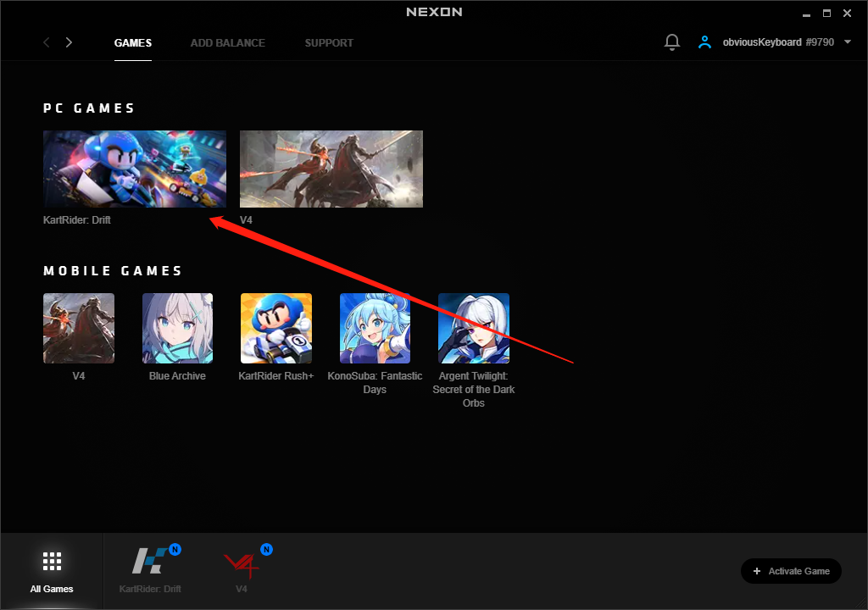Select KartRider Rush+ mobile game icon
The image size is (868, 610).
click(x=276, y=328)
